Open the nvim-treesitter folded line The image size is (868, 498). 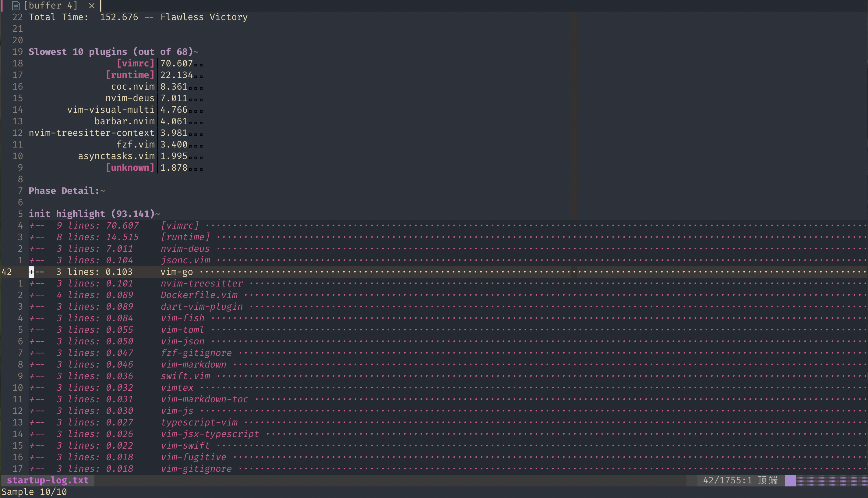(31, 284)
